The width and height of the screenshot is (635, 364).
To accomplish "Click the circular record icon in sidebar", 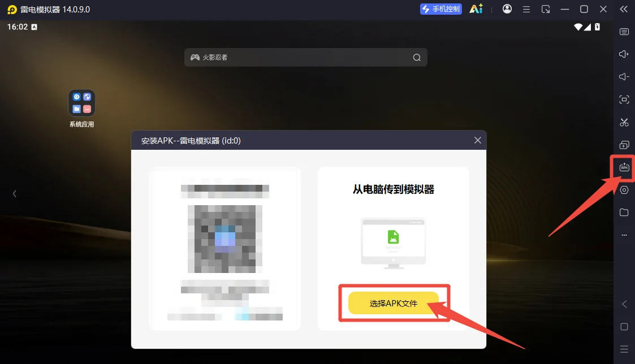I will 624,190.
